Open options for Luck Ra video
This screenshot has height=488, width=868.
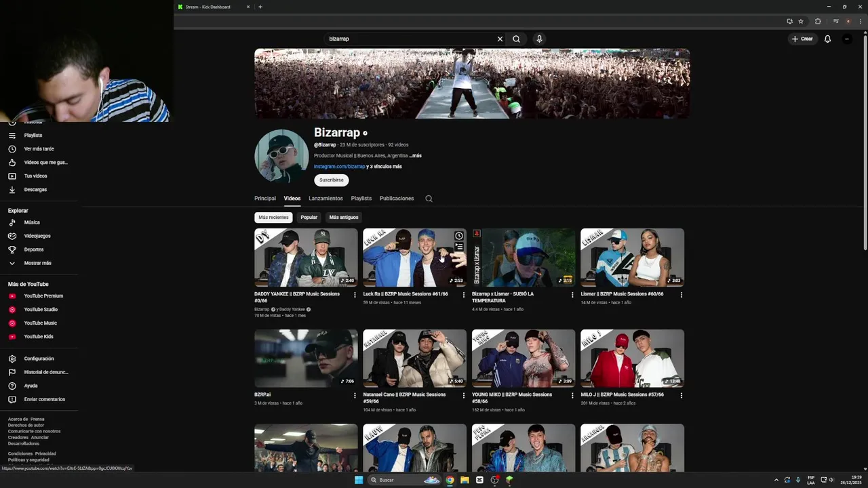463,295
